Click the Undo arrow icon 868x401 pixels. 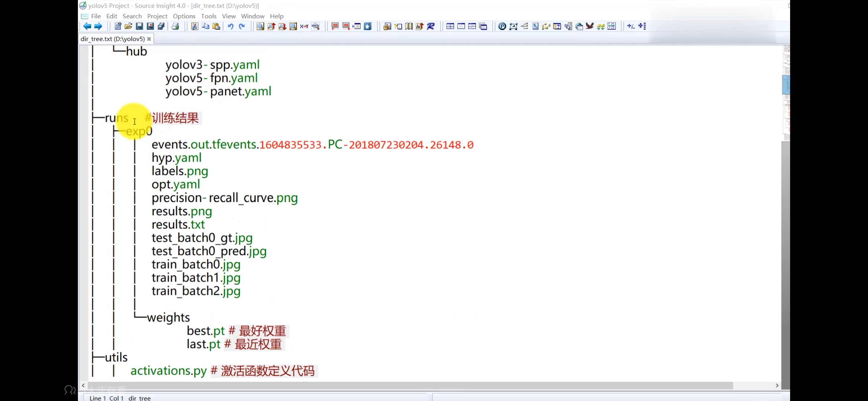231,26
